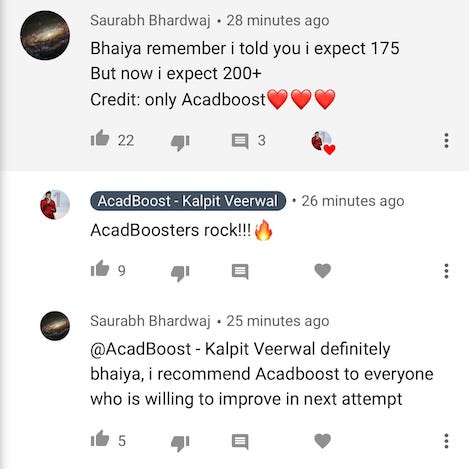Open the 3 replies on top comment
This screenshot has width=469, height=469.
pos(240,141)
